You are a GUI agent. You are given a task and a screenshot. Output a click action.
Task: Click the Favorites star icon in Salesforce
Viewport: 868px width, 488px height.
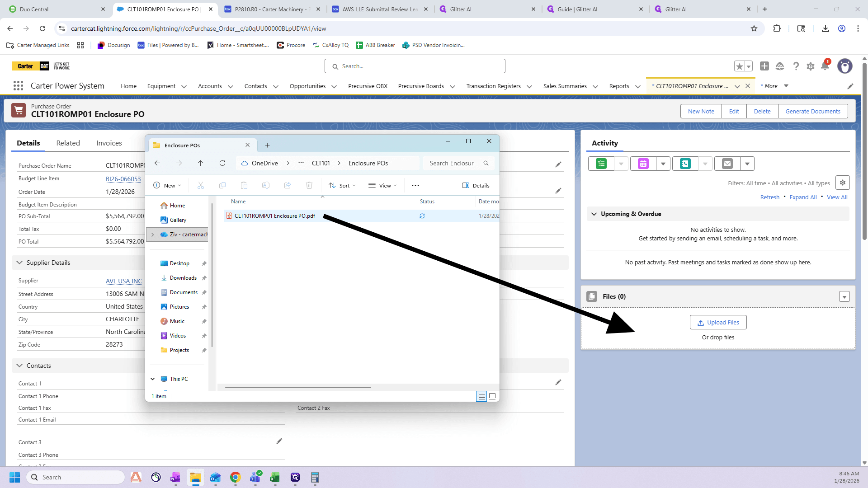click(x=739, y=66)
